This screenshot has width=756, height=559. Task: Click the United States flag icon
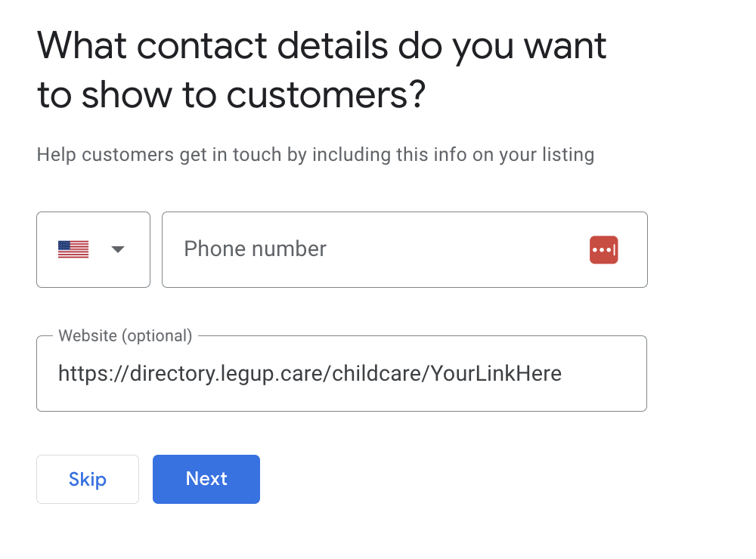(73, 249)
